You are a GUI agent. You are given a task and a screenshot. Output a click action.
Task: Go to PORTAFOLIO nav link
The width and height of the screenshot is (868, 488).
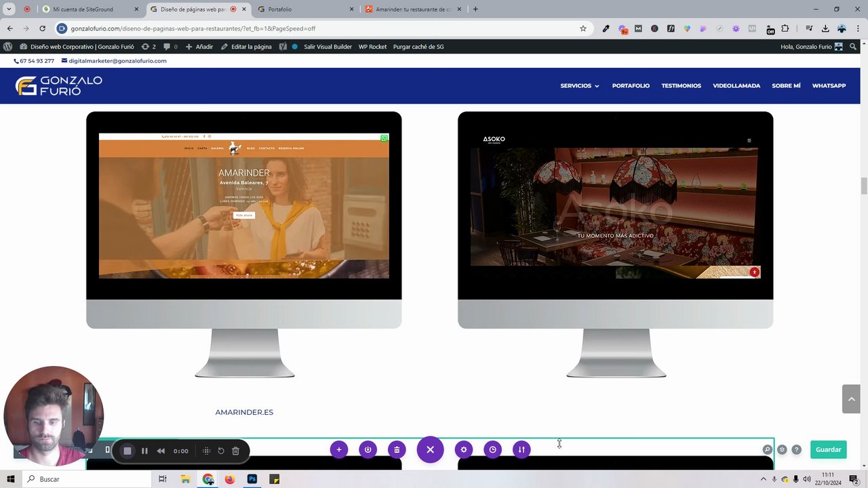pos(631,86)
